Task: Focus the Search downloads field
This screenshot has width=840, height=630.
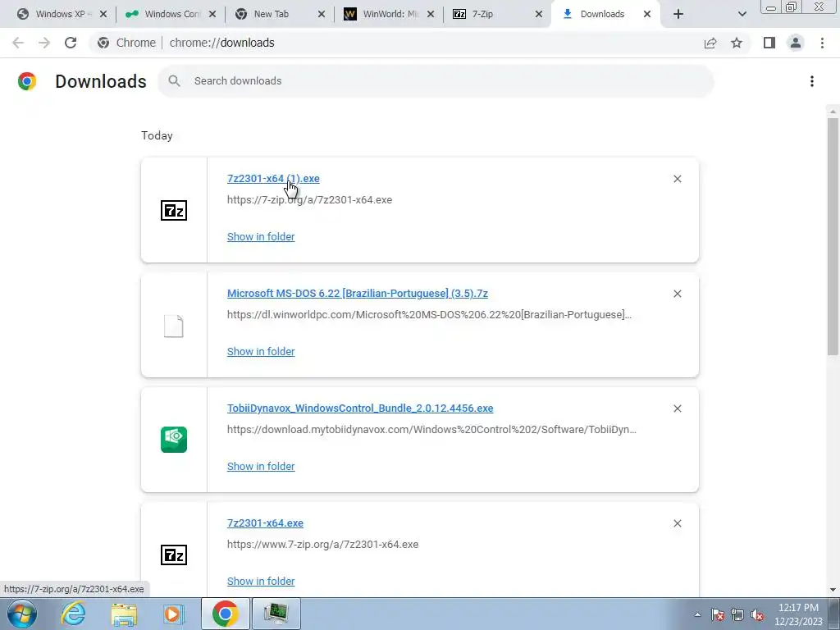Action: pos(436,81)
